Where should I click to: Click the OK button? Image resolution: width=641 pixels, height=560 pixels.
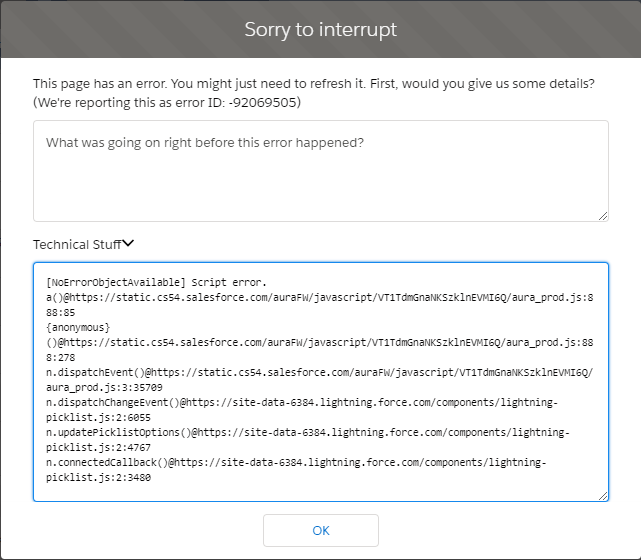pos(320,530)
